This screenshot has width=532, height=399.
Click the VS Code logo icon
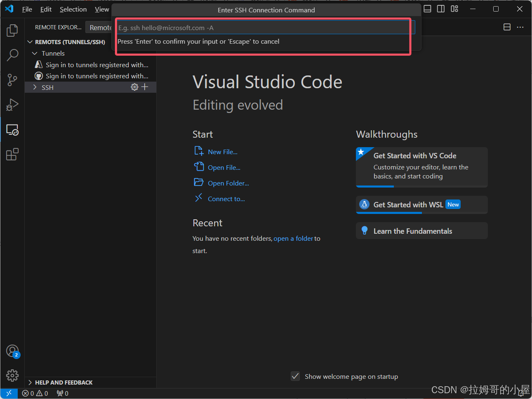9,9
